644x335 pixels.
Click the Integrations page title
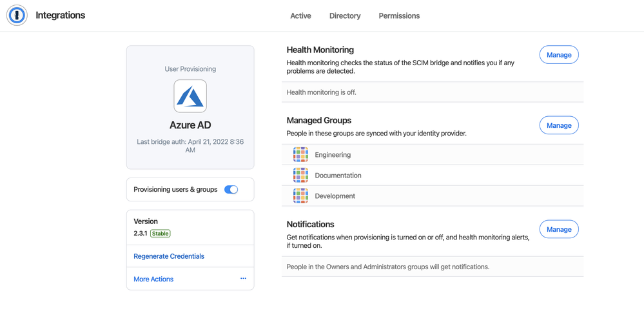click(x=61, y=15)
